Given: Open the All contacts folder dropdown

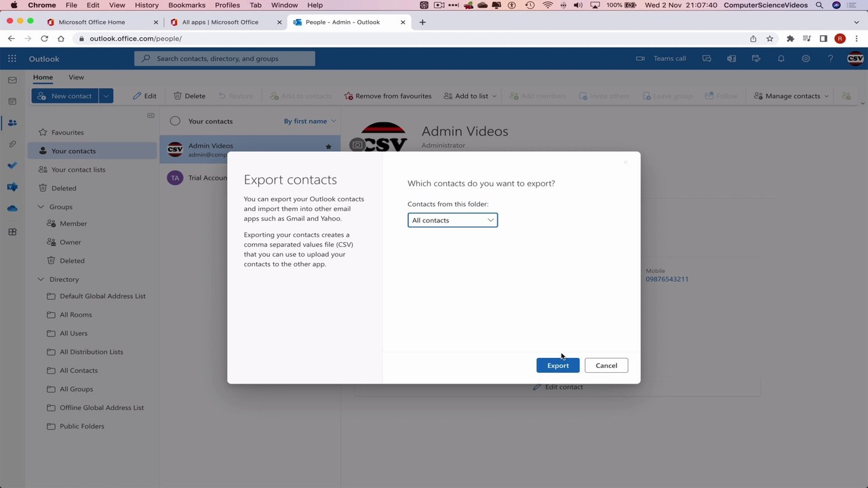Looking at the screenshot, I should point(452,220).
